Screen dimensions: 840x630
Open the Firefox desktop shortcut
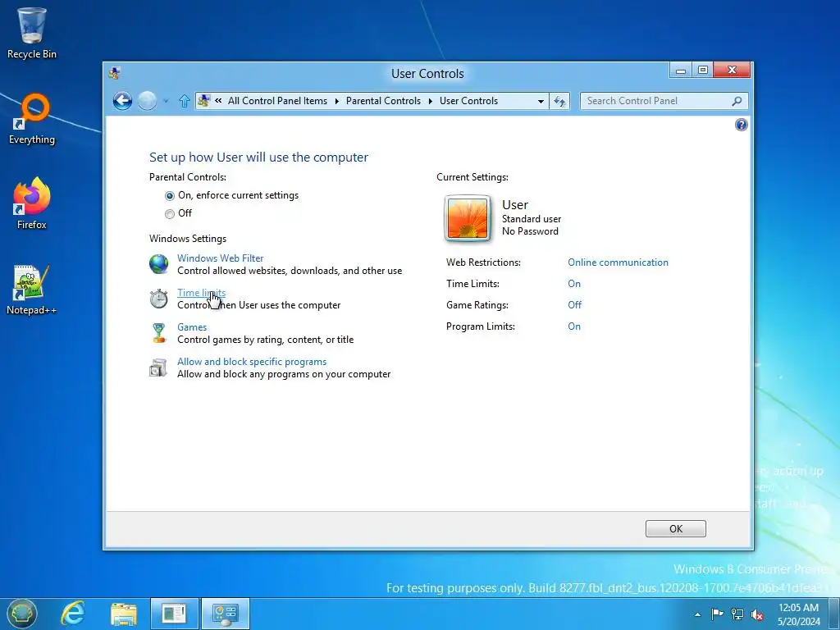(x=32, y=203)
